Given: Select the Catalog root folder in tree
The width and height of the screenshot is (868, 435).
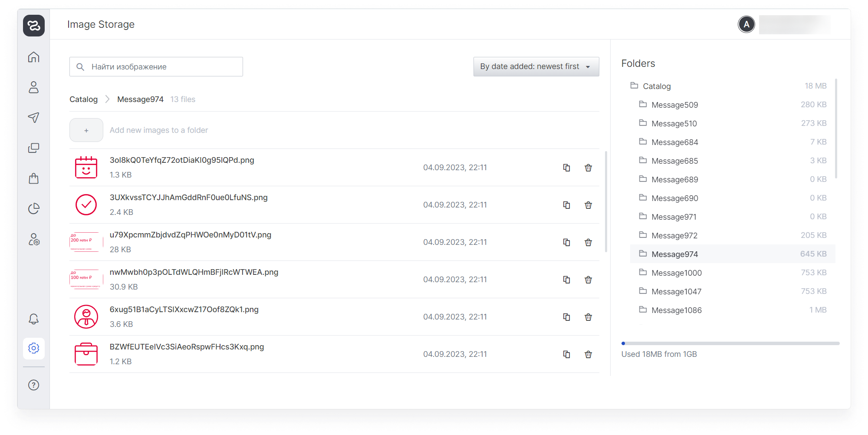Looking at the screenshot, I should (657, 86).
